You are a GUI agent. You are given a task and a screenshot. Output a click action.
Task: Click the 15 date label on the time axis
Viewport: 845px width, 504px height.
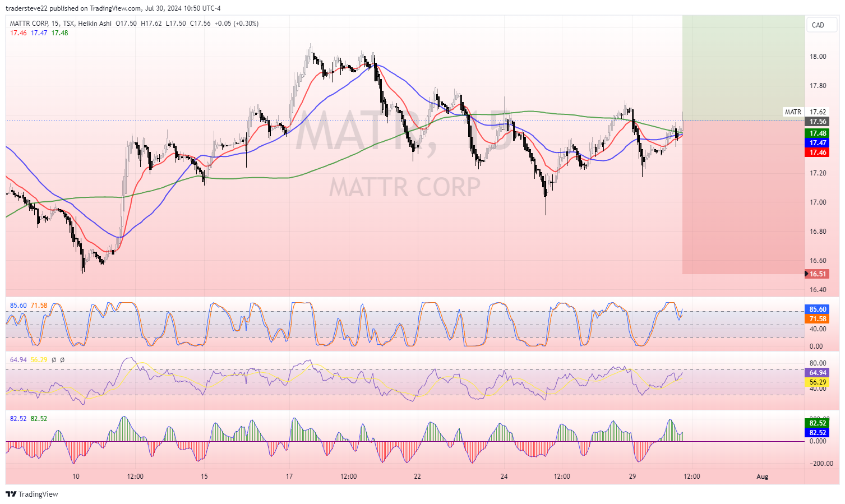(204, 477)
